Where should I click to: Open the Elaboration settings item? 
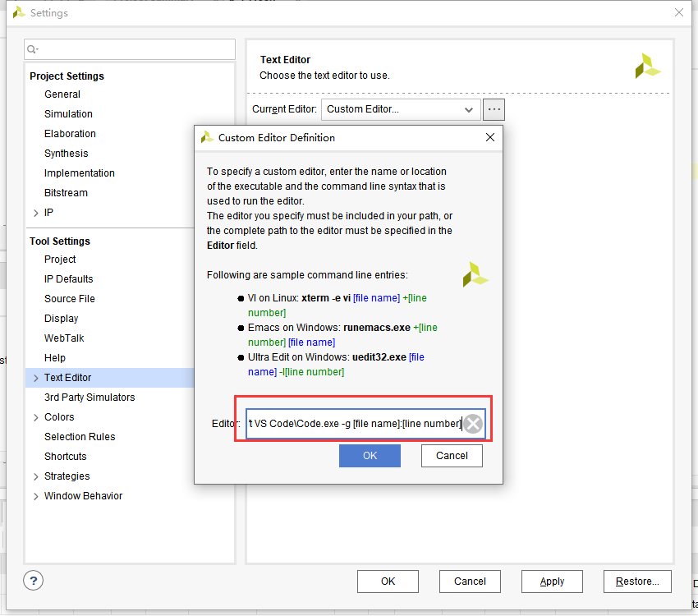[70, 134]
